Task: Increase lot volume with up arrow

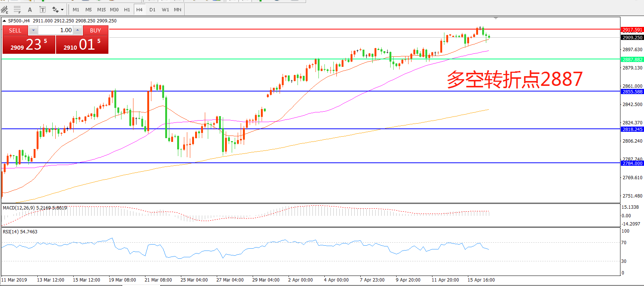Action: click(77, 30)
